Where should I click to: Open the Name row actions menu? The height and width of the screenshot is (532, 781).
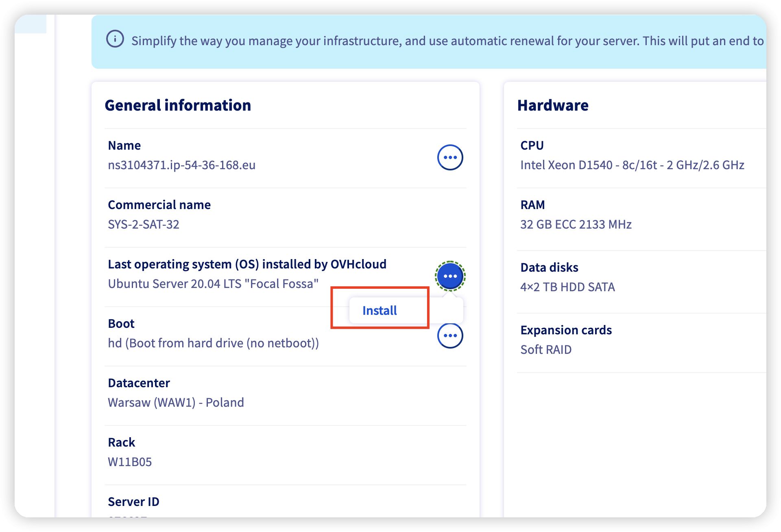point(450,157)
